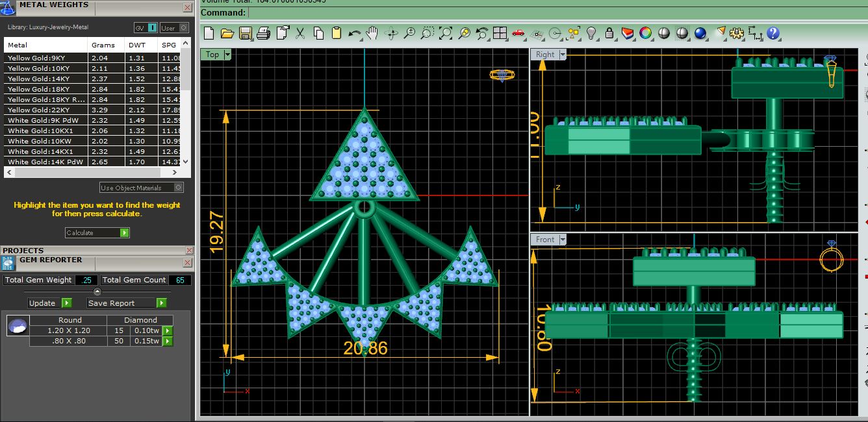Click the lock objects padlock icon
Screen dimensions: 868x422
point(609,33)
